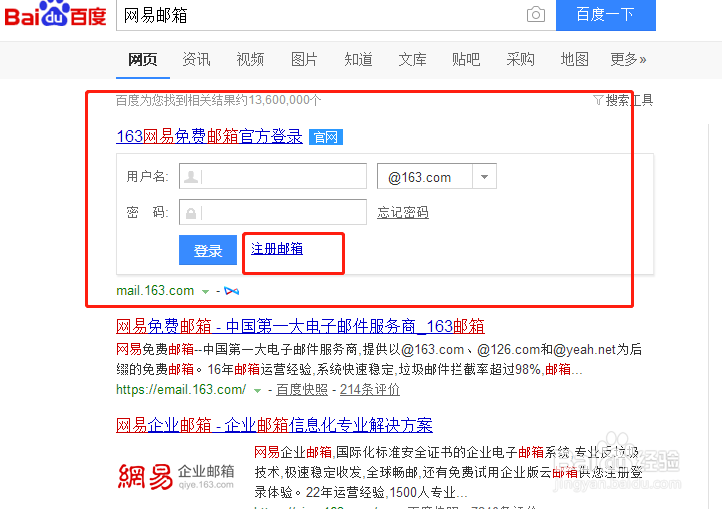Screen dimensions: 722x509
Task: Click the 官网 badge
Action: [326, 137]
